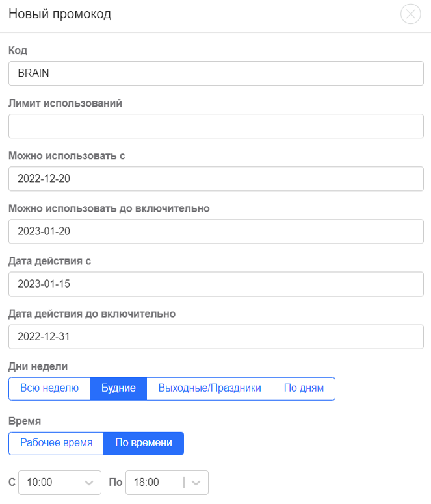
Task: Switch to the По дням option
Action: (304, 388)
